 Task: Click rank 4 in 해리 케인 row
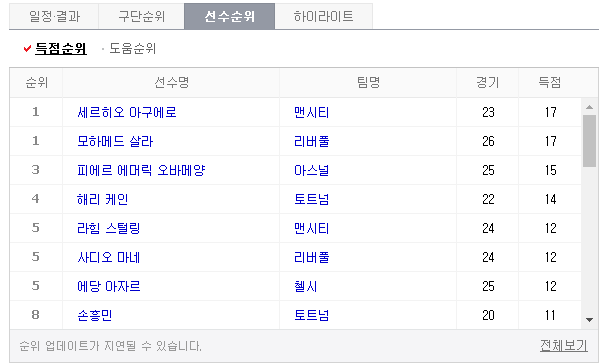36,199
